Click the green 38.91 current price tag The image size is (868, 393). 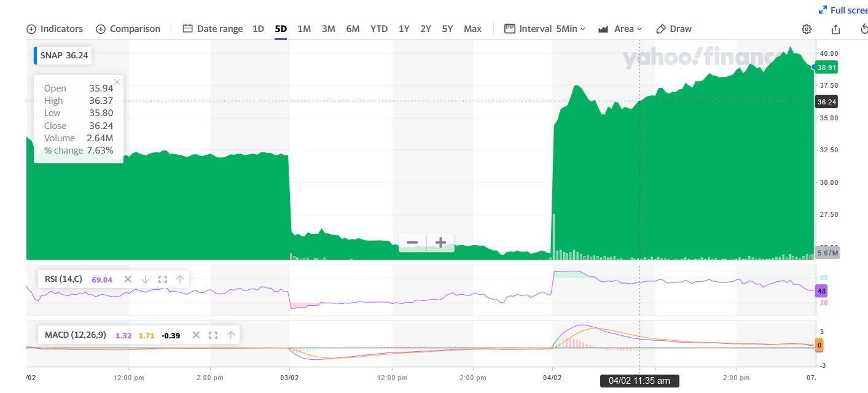[x=827, y=67]
